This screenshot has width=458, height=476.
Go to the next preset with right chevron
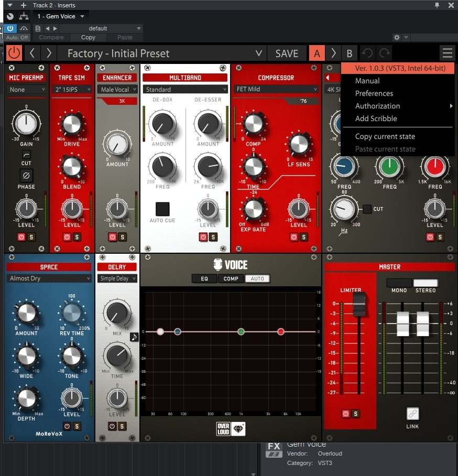(49, 53)
